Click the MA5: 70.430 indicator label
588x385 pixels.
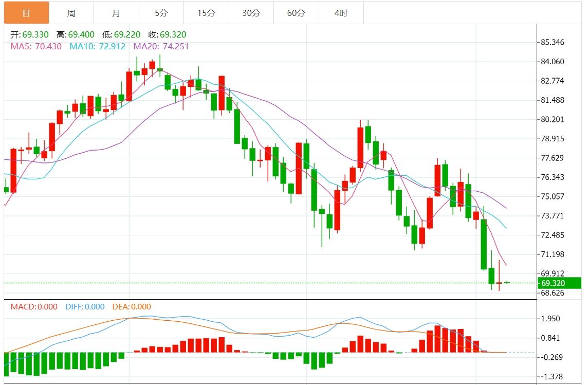(x=36, y=46)
